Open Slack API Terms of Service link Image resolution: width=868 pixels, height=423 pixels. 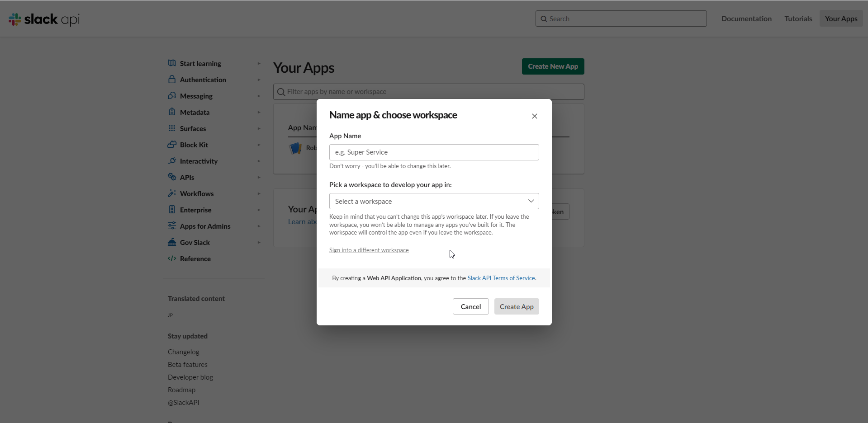(501, 278)
